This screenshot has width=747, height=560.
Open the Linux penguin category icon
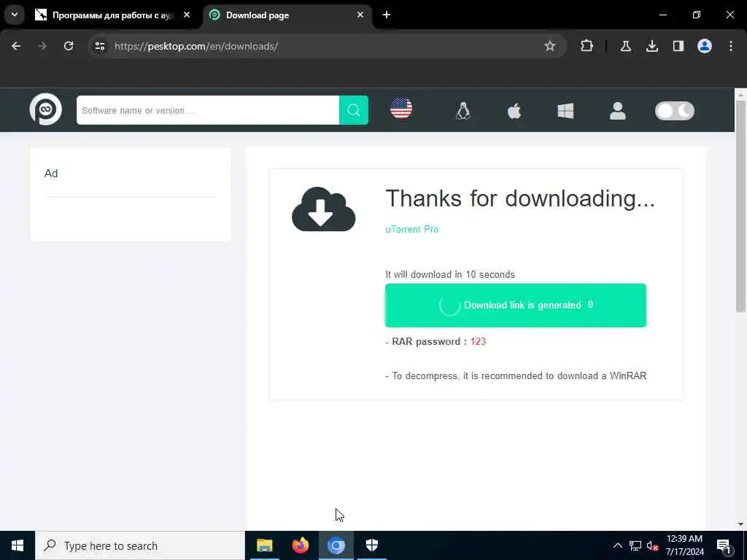463,111
